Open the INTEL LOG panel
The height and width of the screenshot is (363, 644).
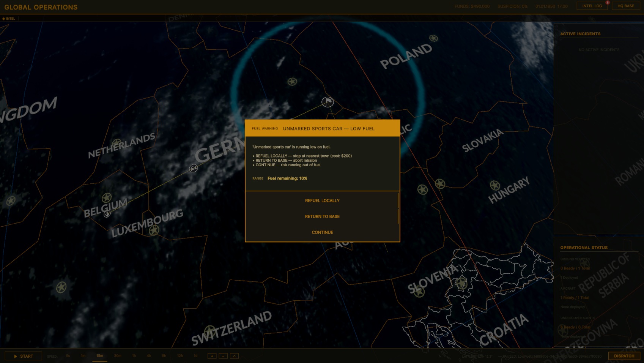(592, 6)
